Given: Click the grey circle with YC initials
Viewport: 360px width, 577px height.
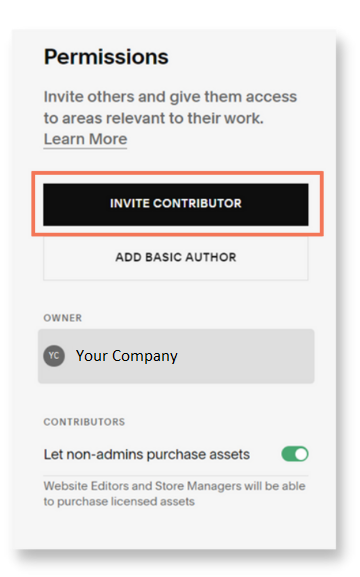Looking at the screenshot, I should (x=54, y=356).
